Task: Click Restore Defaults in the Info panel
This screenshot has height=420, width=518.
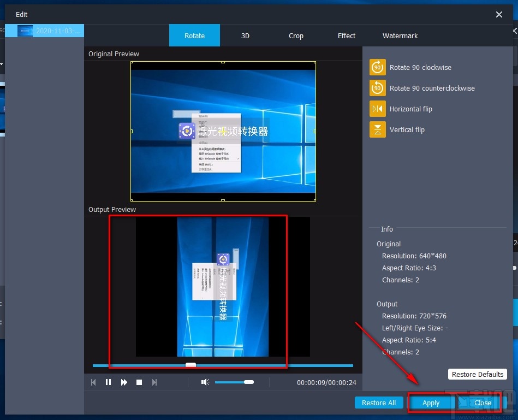Action: [477, 374]
